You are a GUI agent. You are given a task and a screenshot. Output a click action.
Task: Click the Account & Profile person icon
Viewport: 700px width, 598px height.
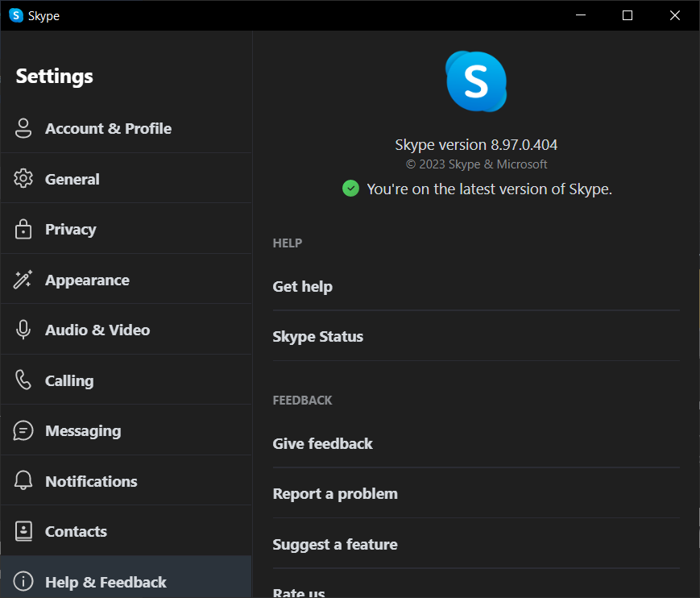pyautogui.click(x=23, y=128)
